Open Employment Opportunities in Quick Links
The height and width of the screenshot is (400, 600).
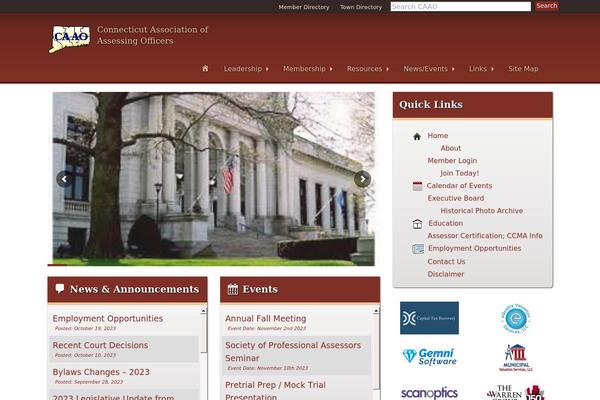474,248
